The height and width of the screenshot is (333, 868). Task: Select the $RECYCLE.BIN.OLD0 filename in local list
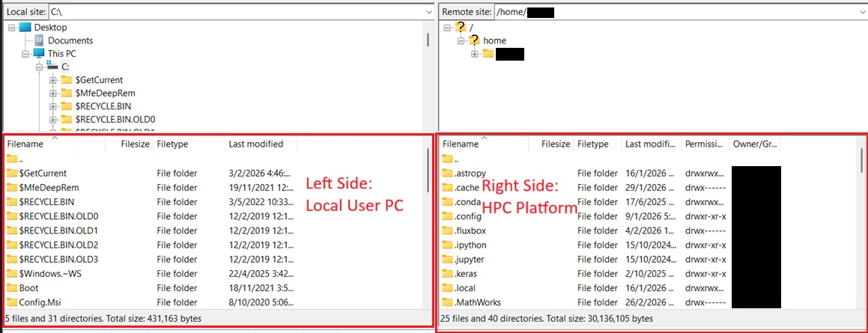[x=58, y=216]
